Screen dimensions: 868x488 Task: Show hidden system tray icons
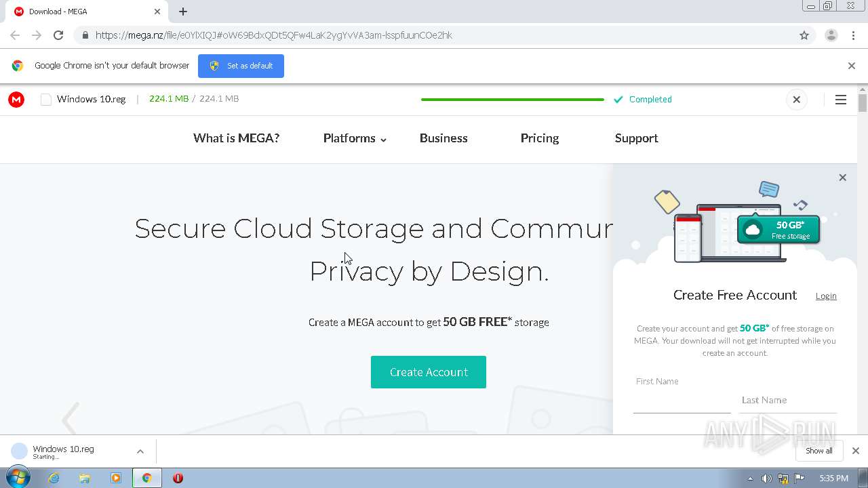[x=750, y=479]
